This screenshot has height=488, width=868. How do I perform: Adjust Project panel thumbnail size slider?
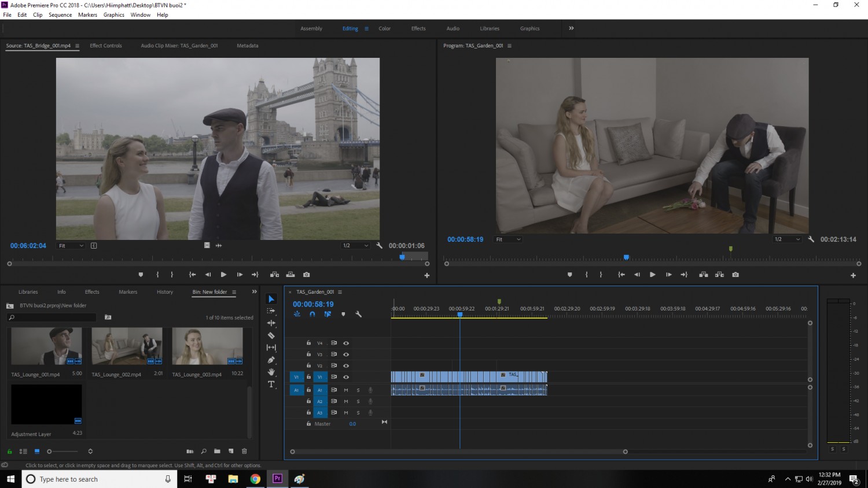click(x=62, y=451)
